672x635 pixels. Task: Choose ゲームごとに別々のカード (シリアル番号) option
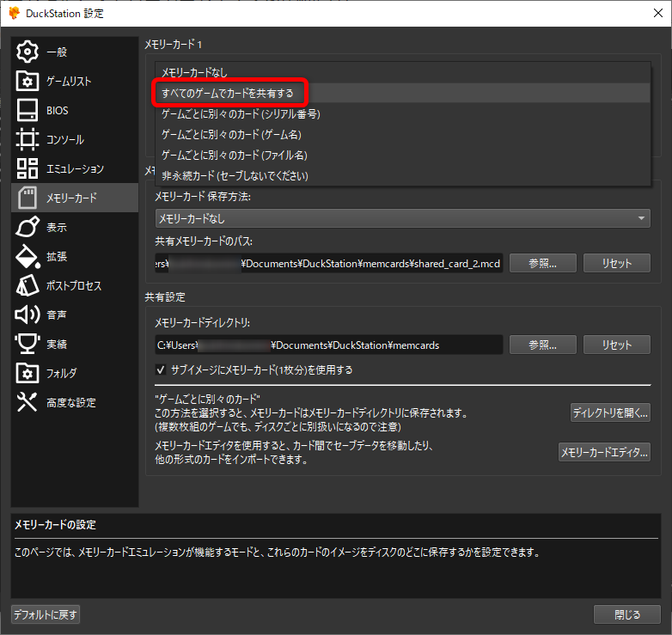(x=403, y=113)
